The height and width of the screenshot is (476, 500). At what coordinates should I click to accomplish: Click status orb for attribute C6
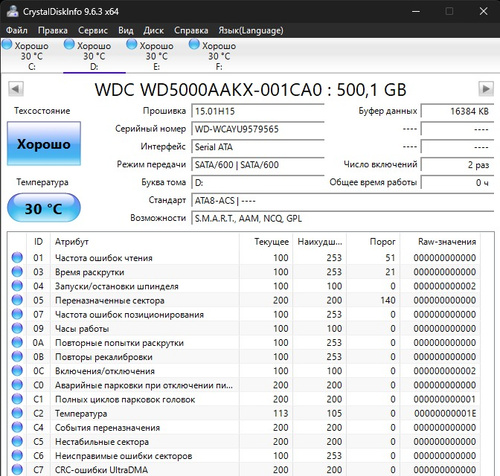pos(17,455)
